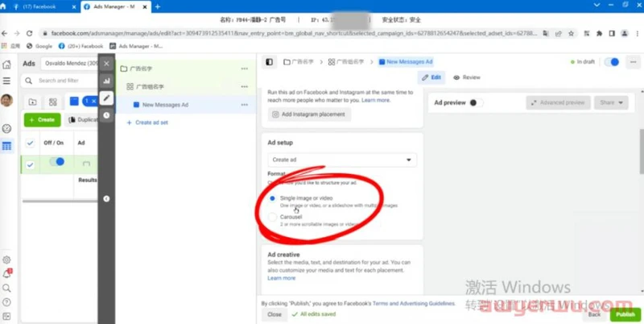Open the hamburger menu in left sidebar
644x324 pixels.
tap(6, 81)
